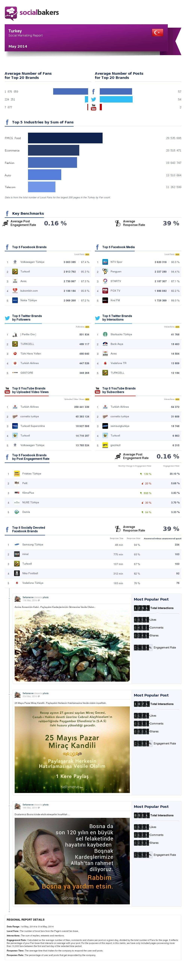
Task: Click the YouTube icon beside Uploaded Video Views
Action: point(7,390)
